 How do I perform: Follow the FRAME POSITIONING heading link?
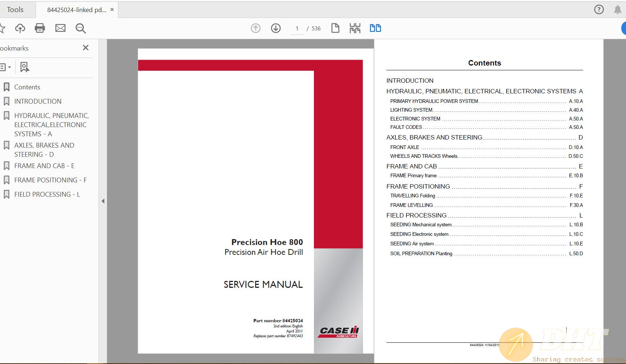pyautogui.click(x=485, y=186)
